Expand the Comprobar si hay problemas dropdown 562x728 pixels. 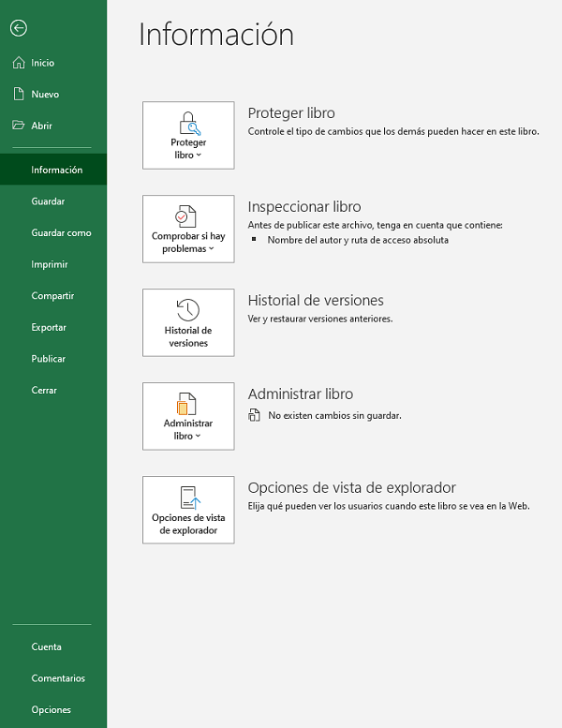188,243
